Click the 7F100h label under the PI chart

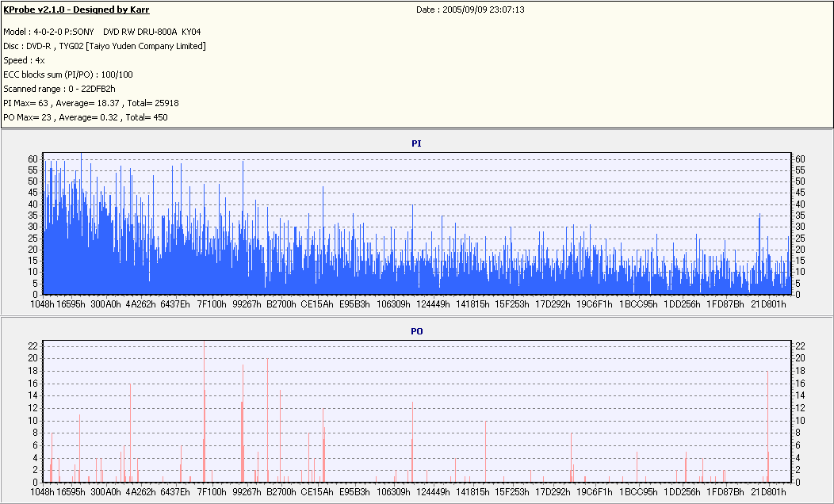(212, 304)
